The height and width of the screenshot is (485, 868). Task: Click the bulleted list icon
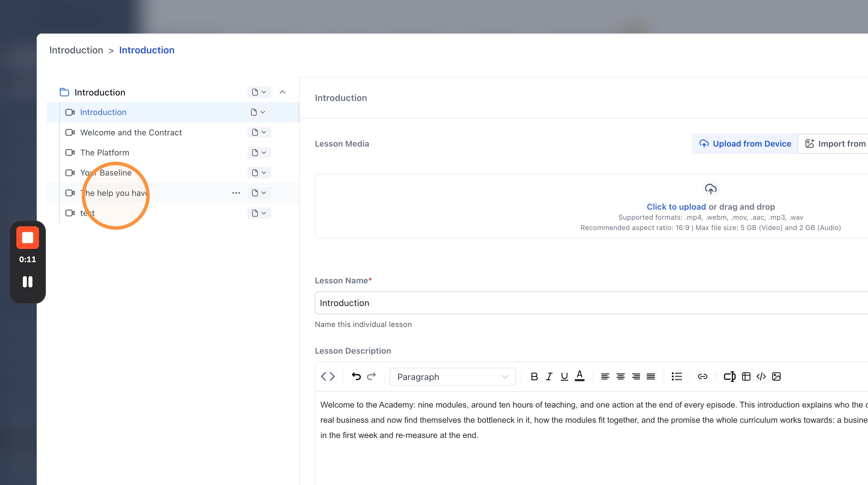tap(677, 377)
